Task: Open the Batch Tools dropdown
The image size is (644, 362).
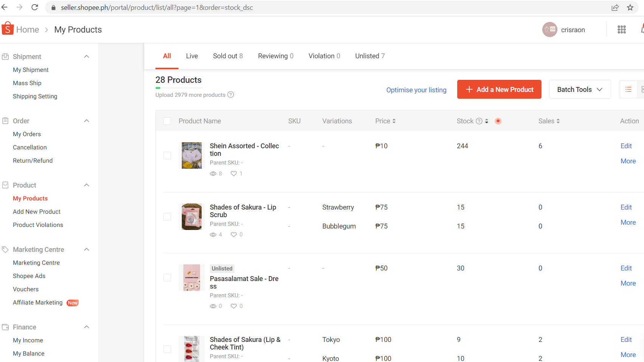Action: coord(580,89)
